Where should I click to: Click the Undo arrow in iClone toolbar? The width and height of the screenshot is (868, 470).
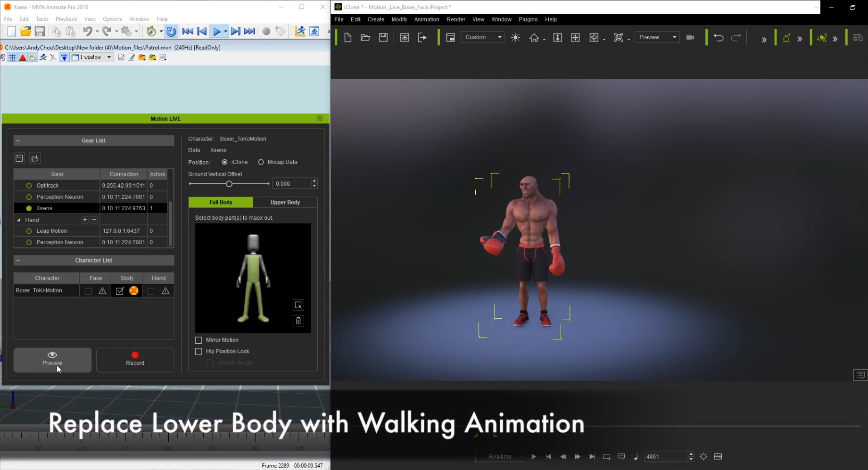719,38
